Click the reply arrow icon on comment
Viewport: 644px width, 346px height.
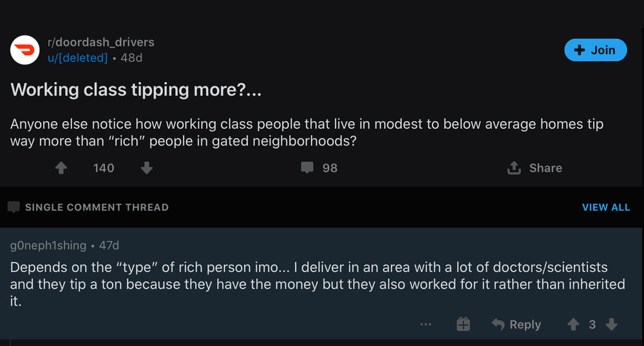click(x=498, y=324)
